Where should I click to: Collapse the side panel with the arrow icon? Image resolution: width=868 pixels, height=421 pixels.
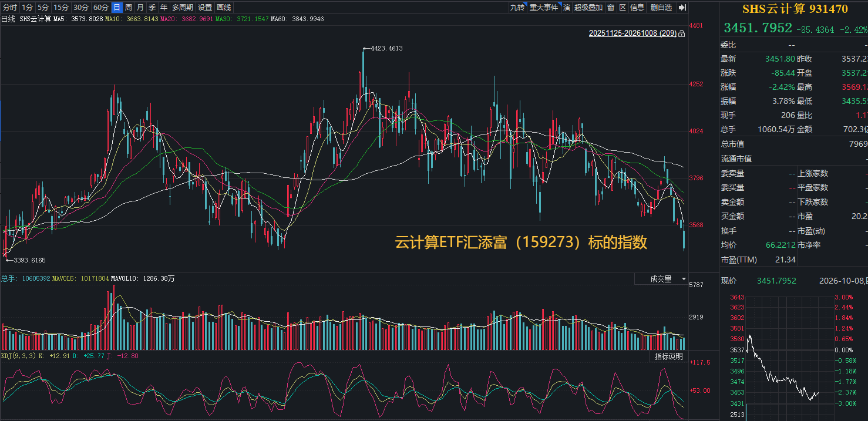682,8
